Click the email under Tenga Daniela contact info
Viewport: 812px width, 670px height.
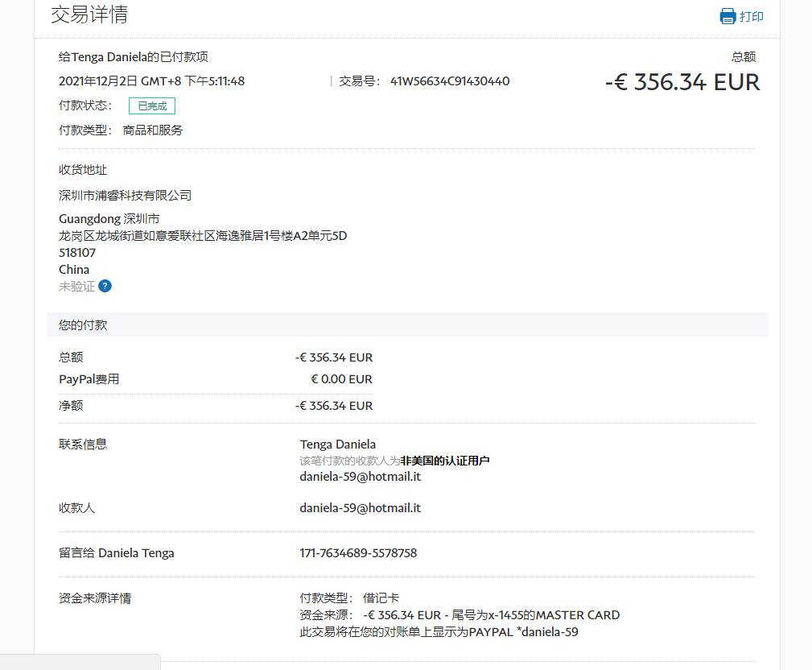pyautogui.click(x=360, y=476)
